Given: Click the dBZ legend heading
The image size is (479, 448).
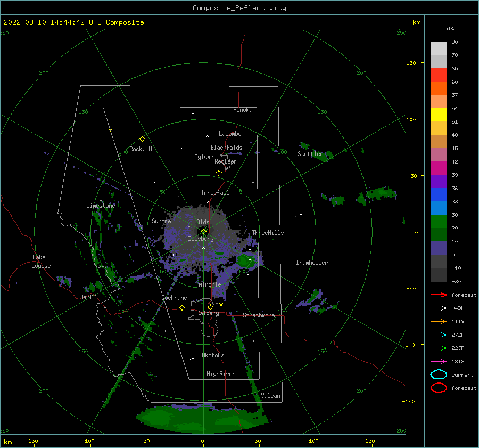Looking at the screenshot, I should point(451,29).
